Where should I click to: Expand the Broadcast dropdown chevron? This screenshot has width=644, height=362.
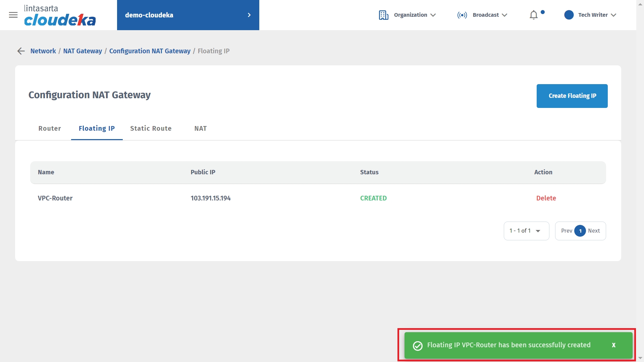tap(504, 15)
